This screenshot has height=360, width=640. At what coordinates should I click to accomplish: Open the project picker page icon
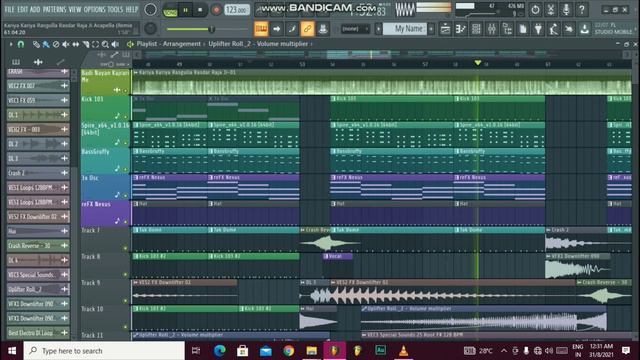coord(523,29)
